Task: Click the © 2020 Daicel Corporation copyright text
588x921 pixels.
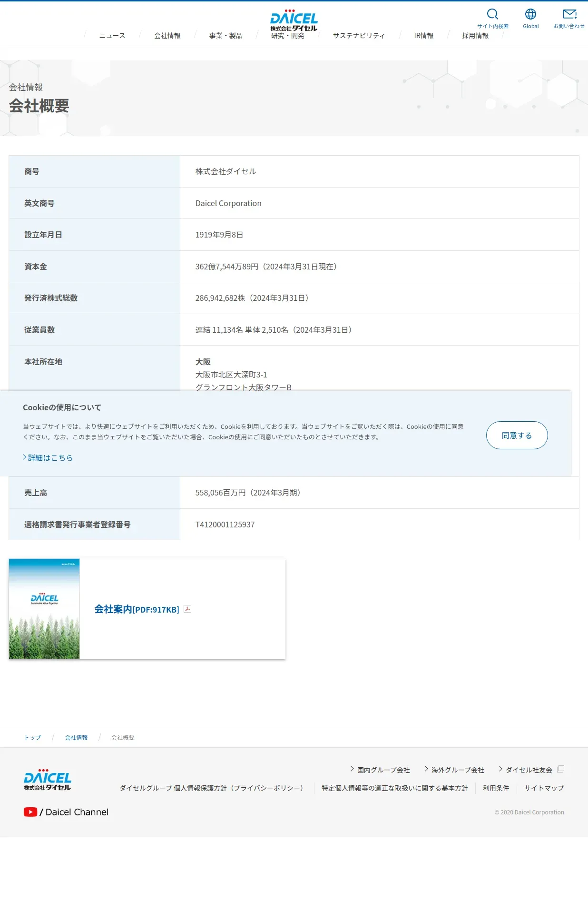Action: pos(529,812)
